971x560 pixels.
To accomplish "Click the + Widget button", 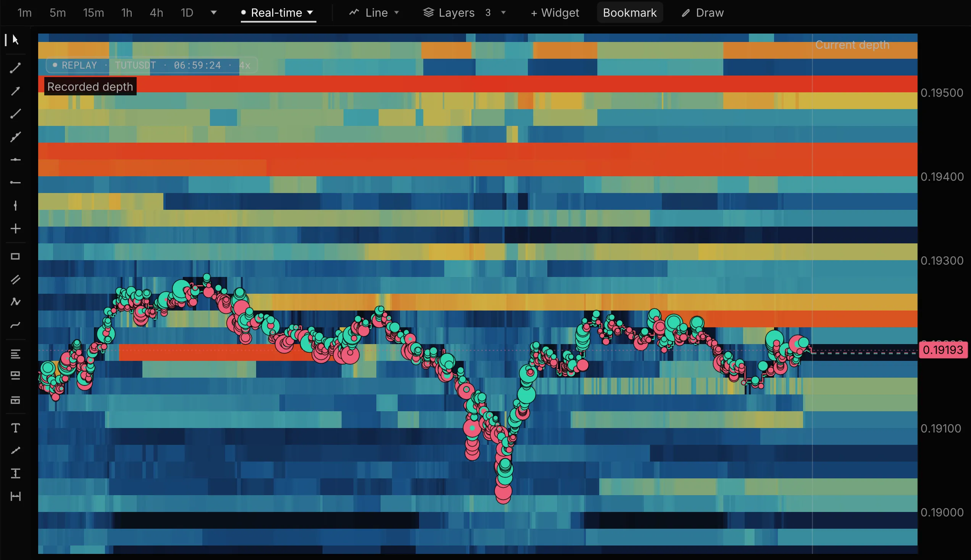I will (x=554, y=13).
